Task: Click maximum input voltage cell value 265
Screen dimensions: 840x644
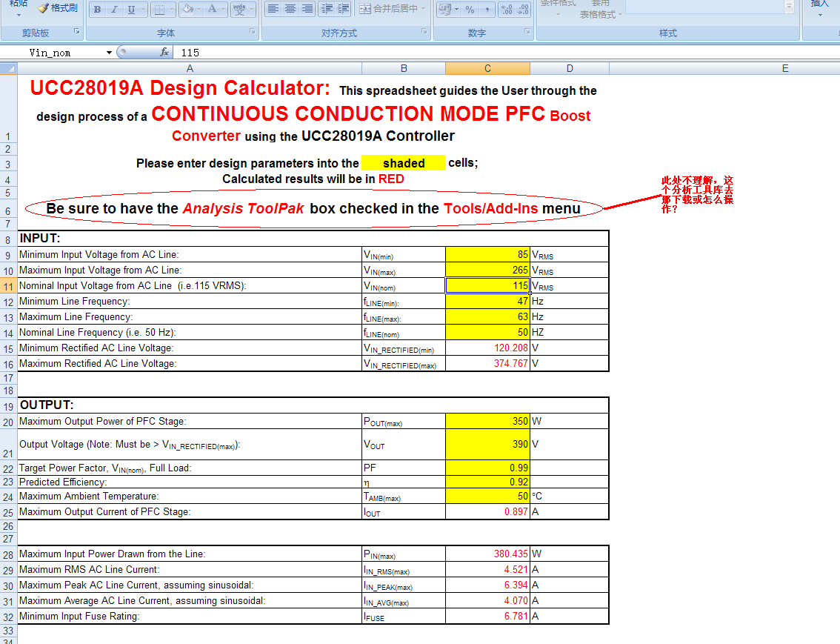Action: (487, 270)
